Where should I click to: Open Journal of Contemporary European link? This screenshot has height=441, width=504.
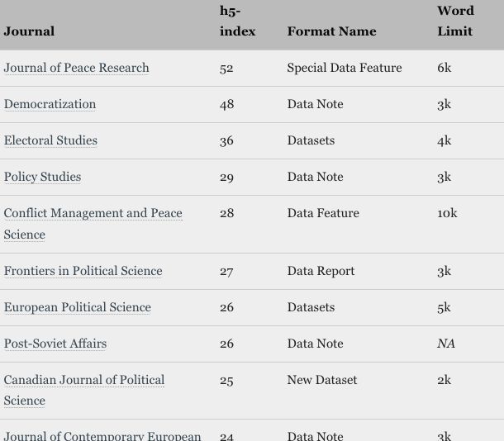[102, 435]
